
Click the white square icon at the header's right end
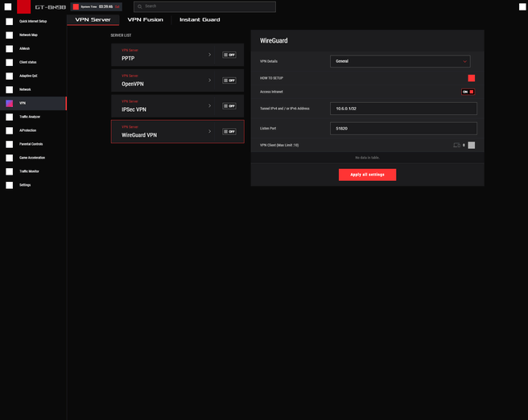click(x=522, y=6)
